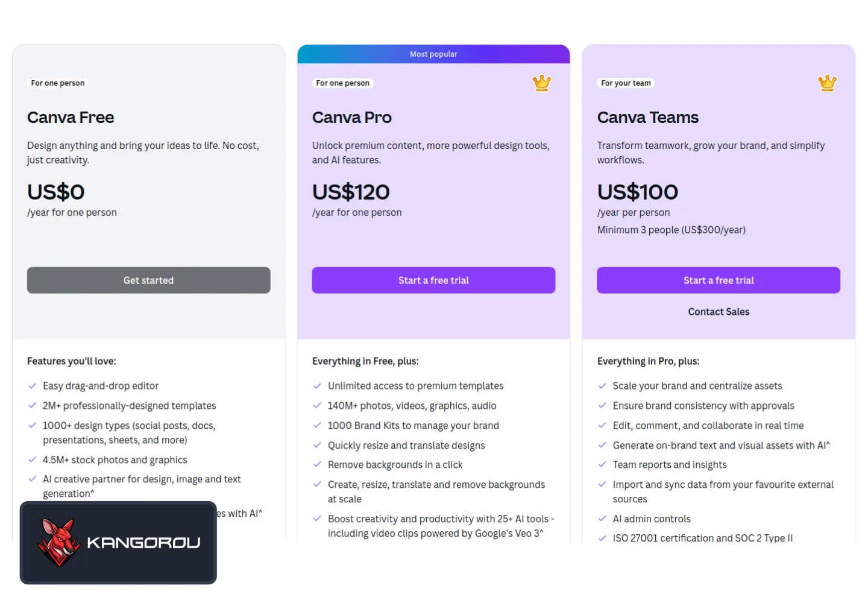Click the Canva Teams plan heading

coord(648,118)
